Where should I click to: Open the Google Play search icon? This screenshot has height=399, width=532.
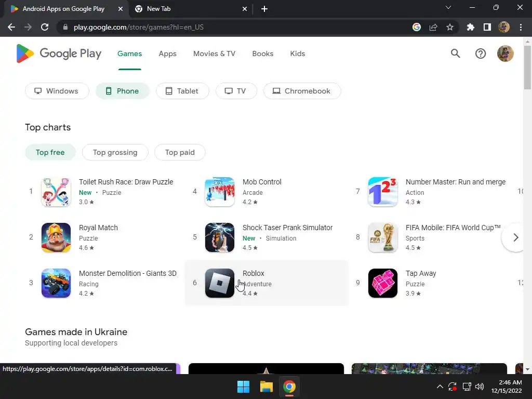point(455,54)
